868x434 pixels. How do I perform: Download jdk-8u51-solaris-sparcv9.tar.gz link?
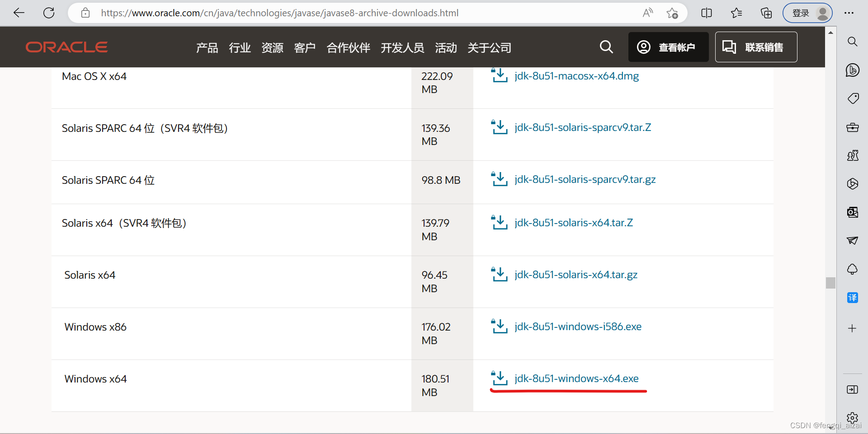(x=585, y=179)
